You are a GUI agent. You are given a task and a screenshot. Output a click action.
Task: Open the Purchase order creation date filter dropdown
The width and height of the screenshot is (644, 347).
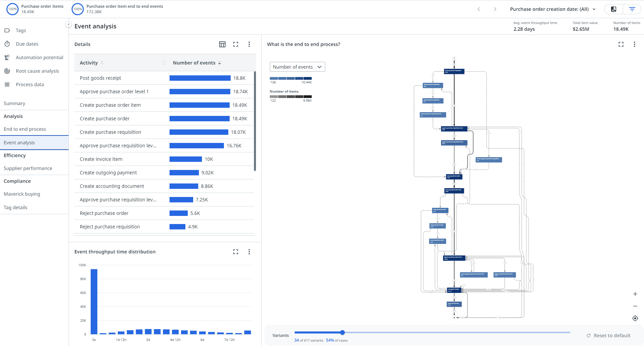point(552,9)
